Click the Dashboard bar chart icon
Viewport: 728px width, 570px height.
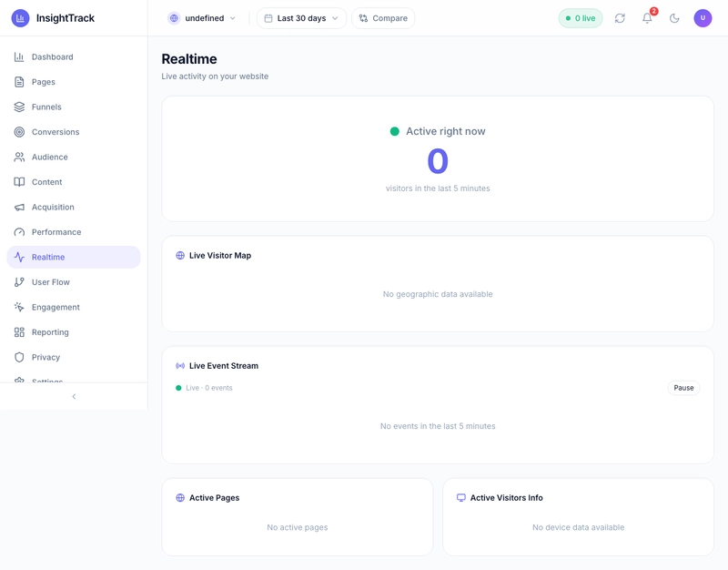(19, 57)
